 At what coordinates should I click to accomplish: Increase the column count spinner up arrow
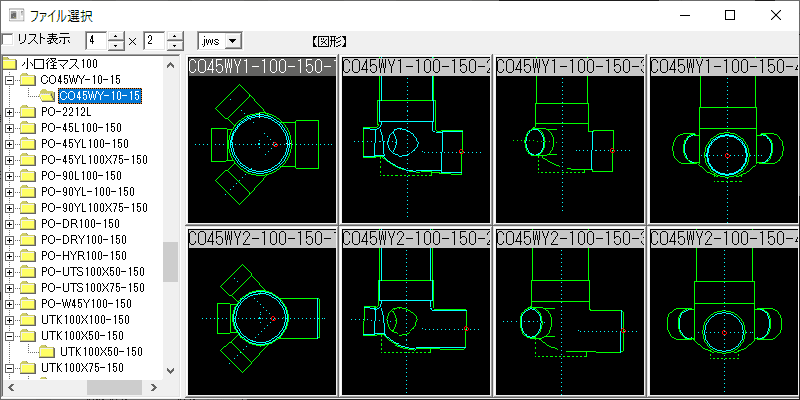click(117, 36)
